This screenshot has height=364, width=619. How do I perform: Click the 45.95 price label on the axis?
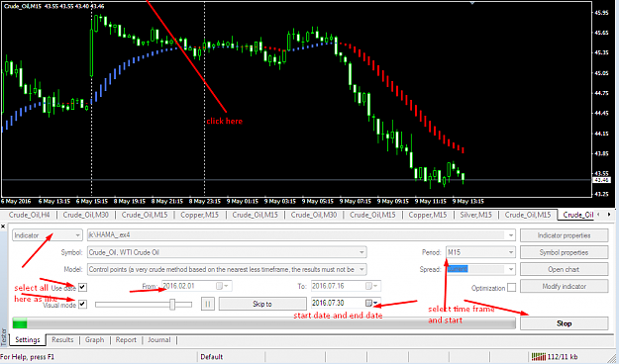click(x=601, y=13)
